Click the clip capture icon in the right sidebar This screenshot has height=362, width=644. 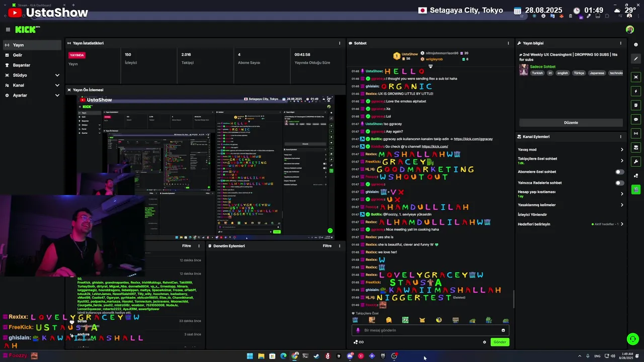(636, 77)
